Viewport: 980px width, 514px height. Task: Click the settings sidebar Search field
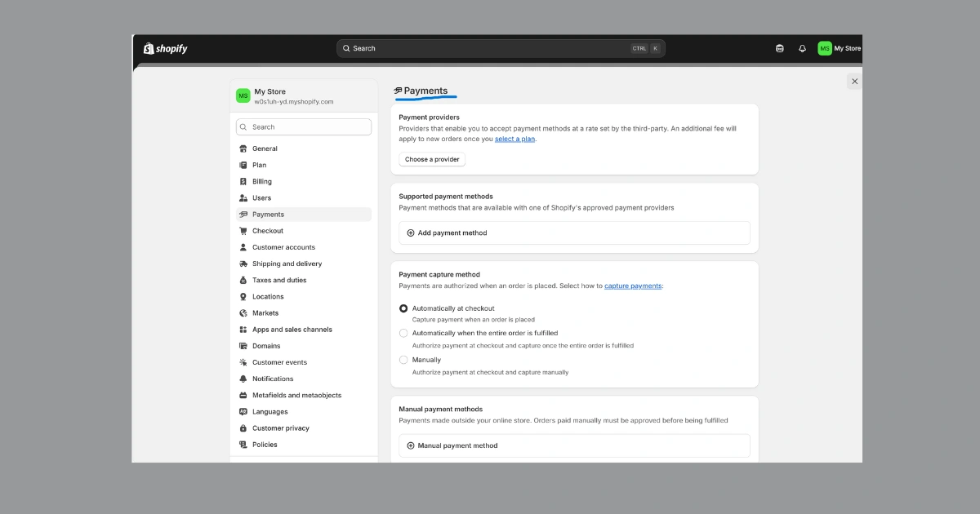pos(304,127)
